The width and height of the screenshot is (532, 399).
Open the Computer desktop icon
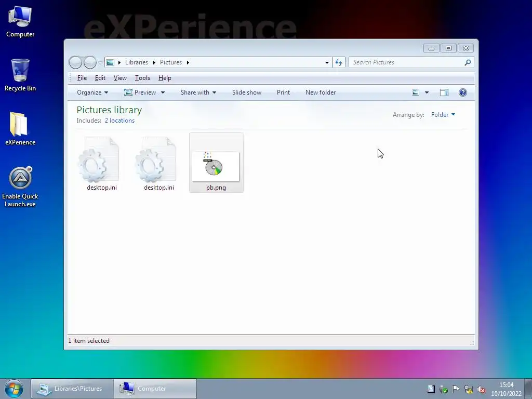coord(20,22)
